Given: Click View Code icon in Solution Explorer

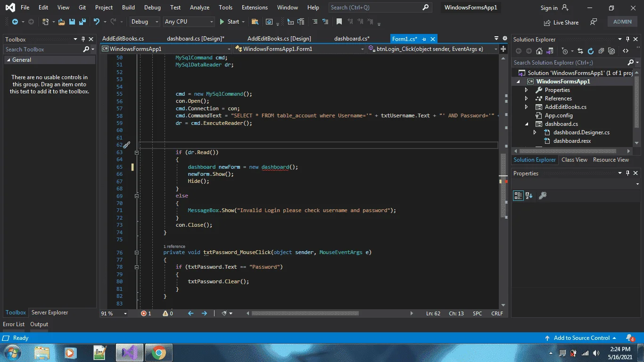Looking at the screenshot, I should (626, 51).
